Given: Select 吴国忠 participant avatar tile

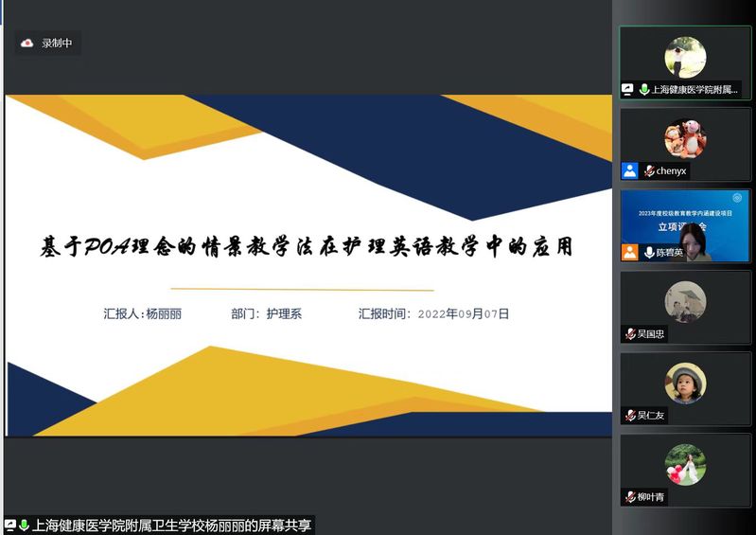Looking at the screenshot, I should pos(685,303).
